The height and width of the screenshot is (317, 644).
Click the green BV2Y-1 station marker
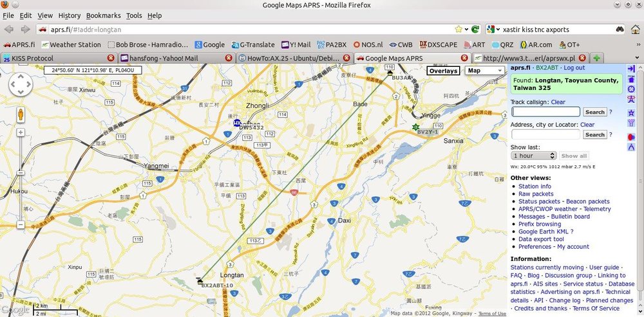coord(416,127)
